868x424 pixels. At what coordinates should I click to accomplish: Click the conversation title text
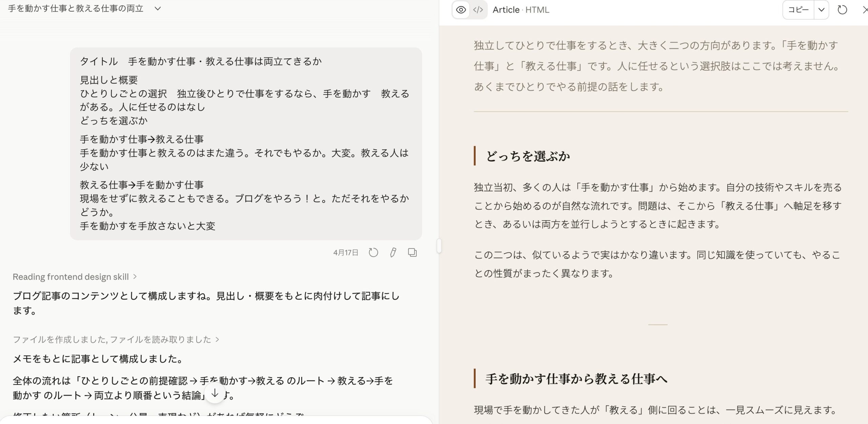(x=76, y=8)
